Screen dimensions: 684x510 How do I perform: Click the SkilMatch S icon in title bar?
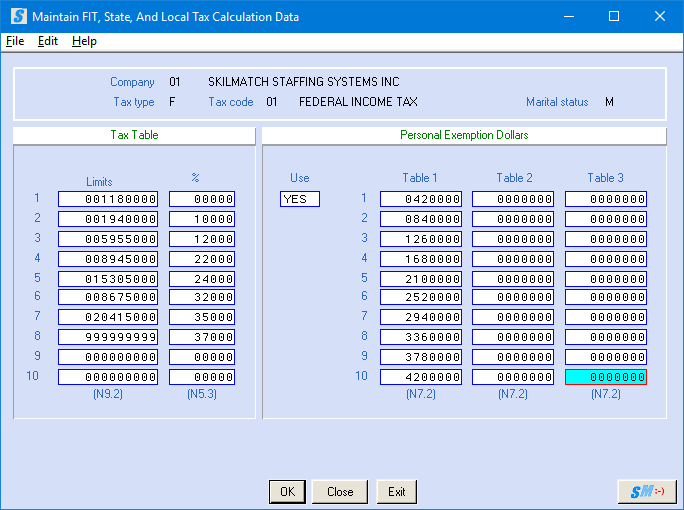(17, 17)
